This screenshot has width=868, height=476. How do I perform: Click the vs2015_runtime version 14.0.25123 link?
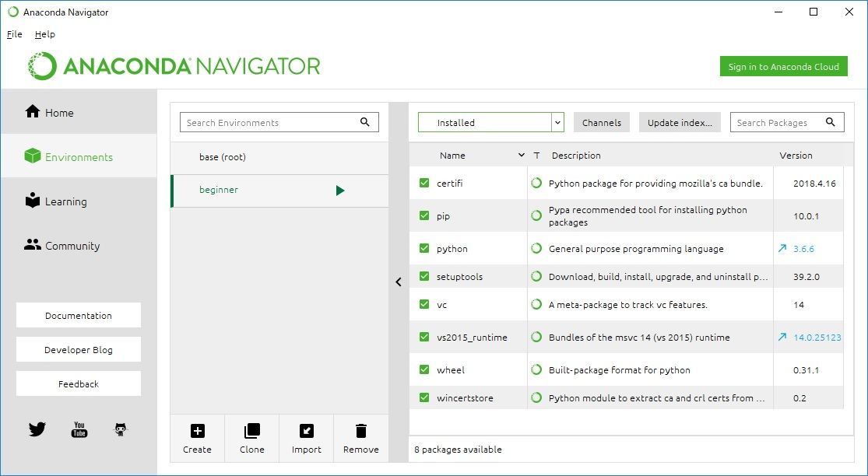click(817, 338)
